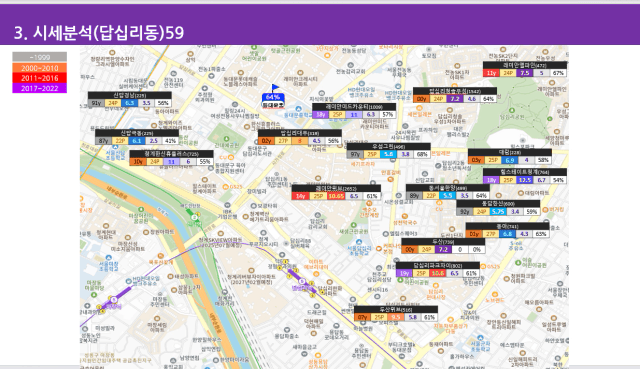Select the orange 2000~2010 legend swatch
This screenshot has width=640, height=369.
pos(40,68)
